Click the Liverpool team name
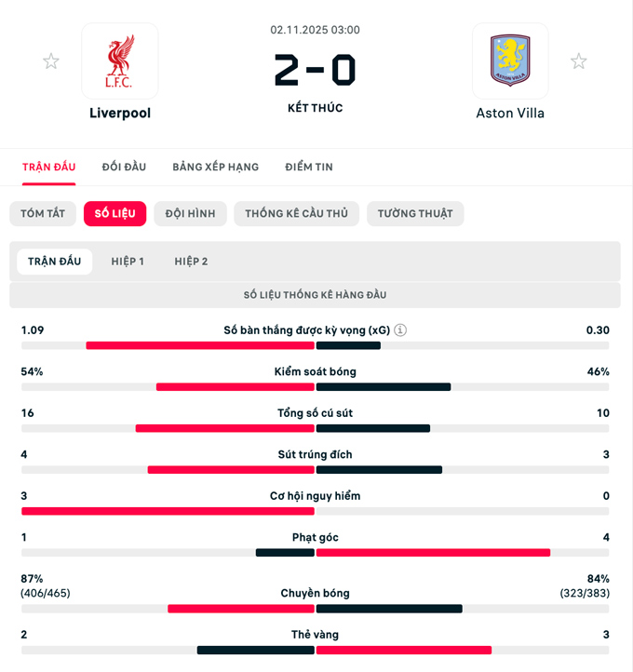Image resolution: width=633 pixels, height=672 pixels. coord(120,114)
